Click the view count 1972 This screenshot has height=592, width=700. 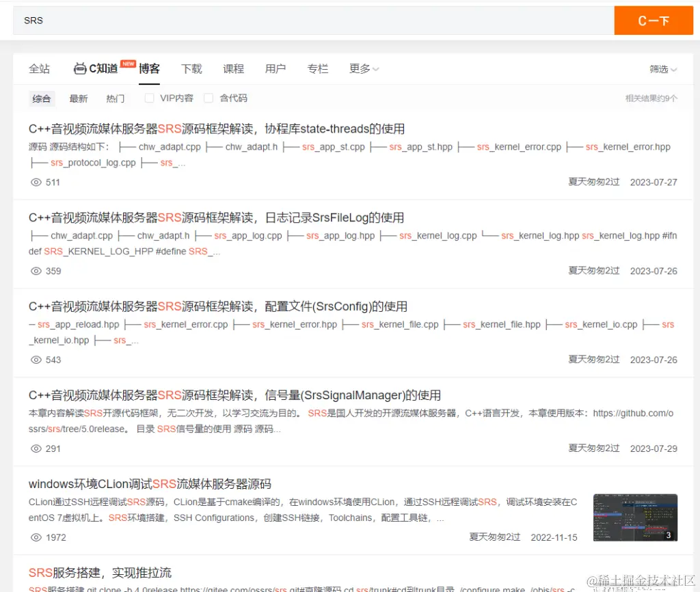point(56,538)
